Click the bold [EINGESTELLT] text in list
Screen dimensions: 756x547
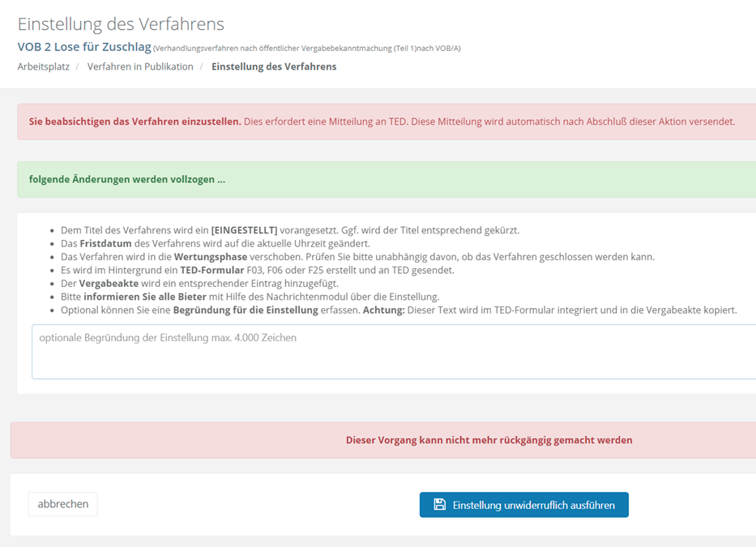[245, 230]
